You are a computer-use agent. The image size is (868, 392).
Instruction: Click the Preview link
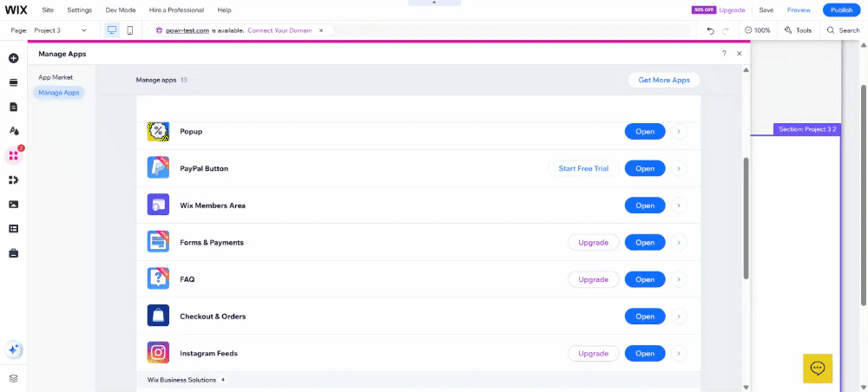[799, 10]
